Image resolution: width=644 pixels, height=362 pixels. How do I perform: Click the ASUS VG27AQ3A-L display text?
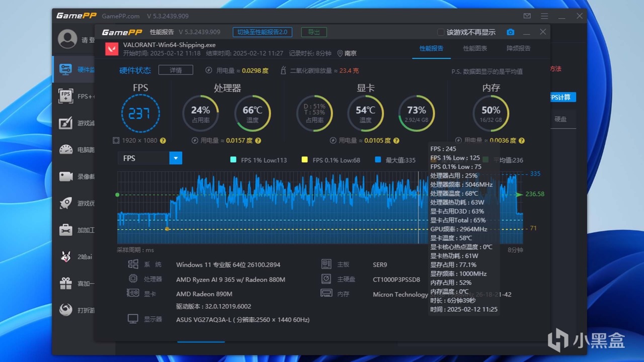pos(243,320)
